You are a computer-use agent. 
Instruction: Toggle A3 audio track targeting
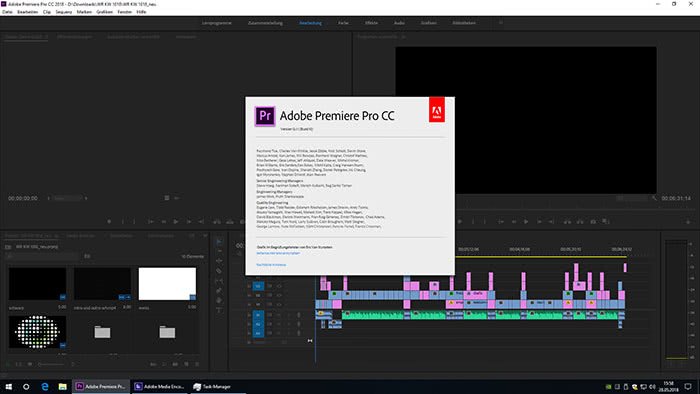tap(258, 333)
